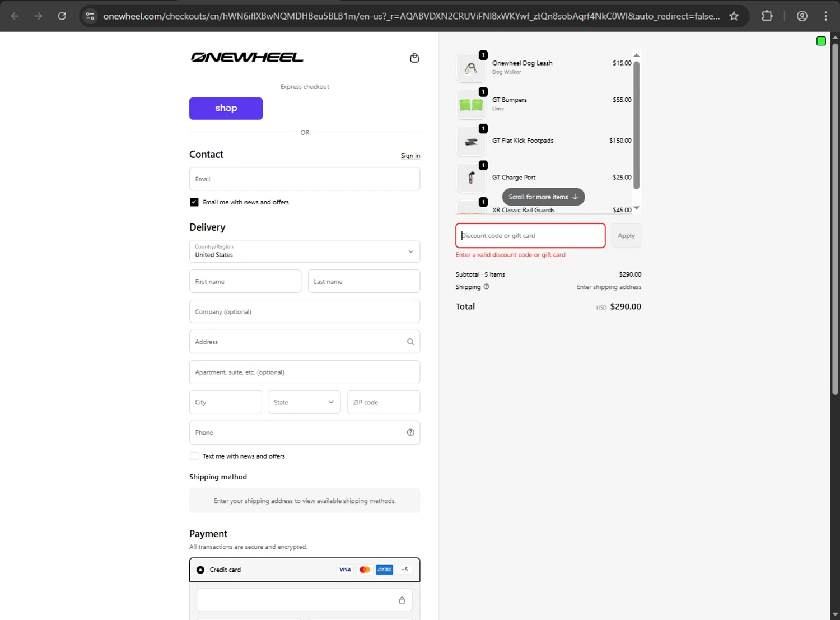The height and width of the screenshot is (620, 840).
Task: Focus the ZIP code field
Action: point(384,402)
